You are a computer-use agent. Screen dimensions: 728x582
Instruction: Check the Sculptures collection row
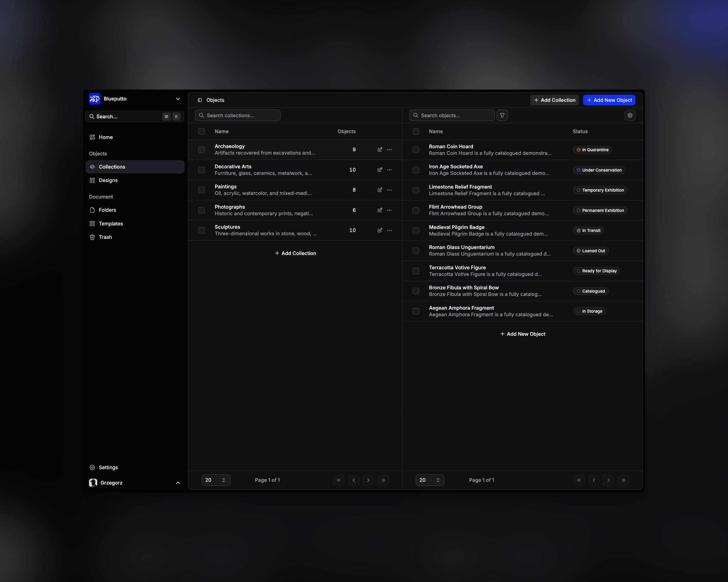click(x=202, y=230)
